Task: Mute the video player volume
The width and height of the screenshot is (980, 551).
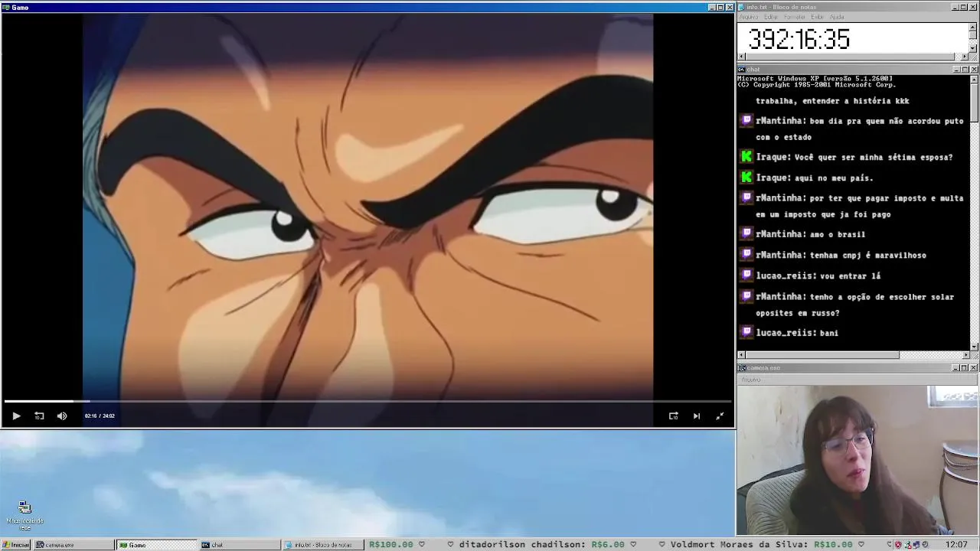Action: pos(62,416)
